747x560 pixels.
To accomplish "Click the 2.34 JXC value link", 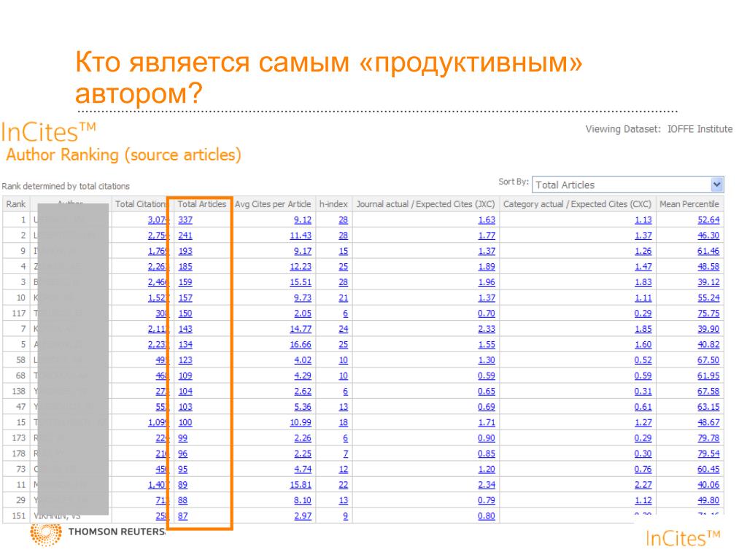I will pos(487,485).
